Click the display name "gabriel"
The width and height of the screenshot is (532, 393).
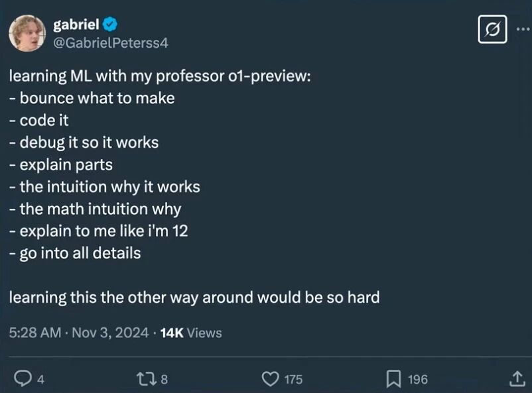(x=76, y=25)
